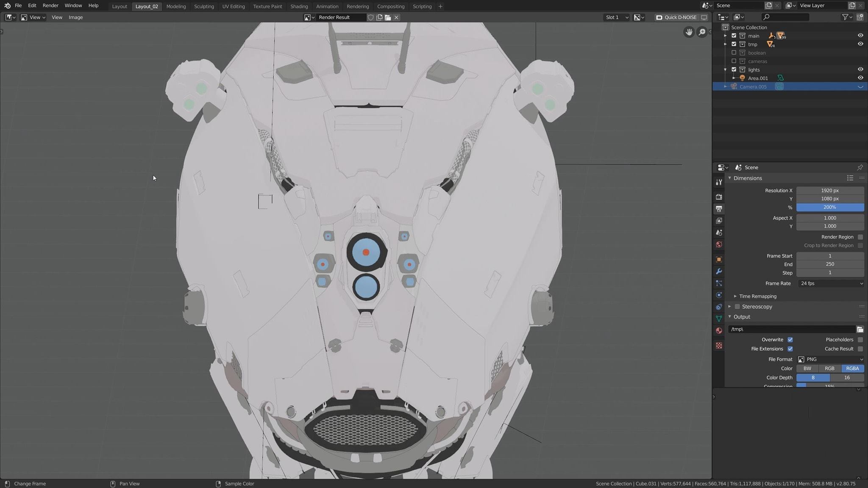Open the Slot 1 dropdown
Image resolution: width=868 pixels, height=488 pixels.
617,17
